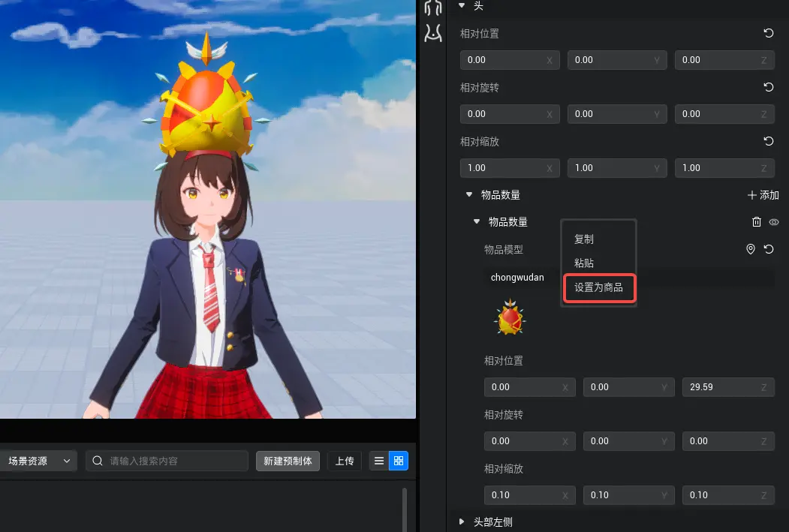Collapse the outer 物品数量 group next to 添加
This screenshot has height=532, width=789.
(x=469, y=194)
